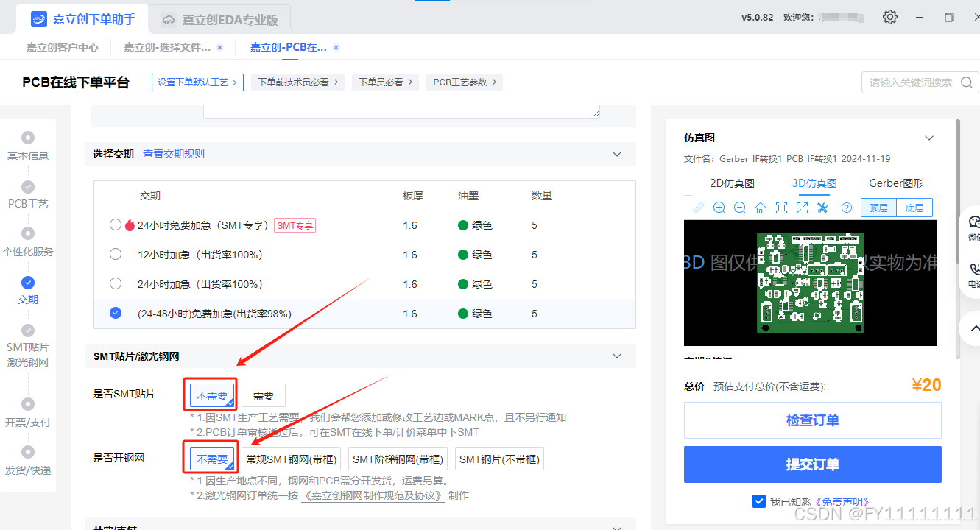Screen dimensions: 980x530
Task: Select 12小时加急 (出货率100%) radio option
Action: pyautogui.click(x=115, y=254)
